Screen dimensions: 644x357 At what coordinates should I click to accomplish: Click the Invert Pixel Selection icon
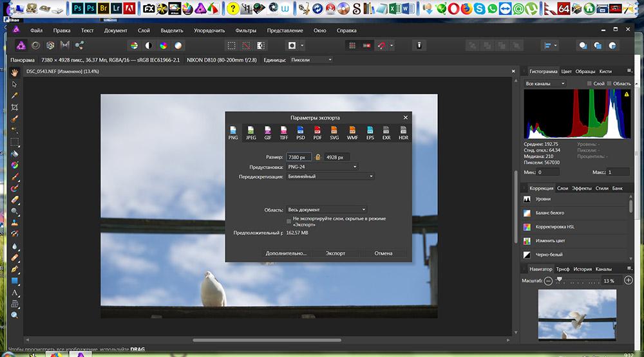point(260,46)
